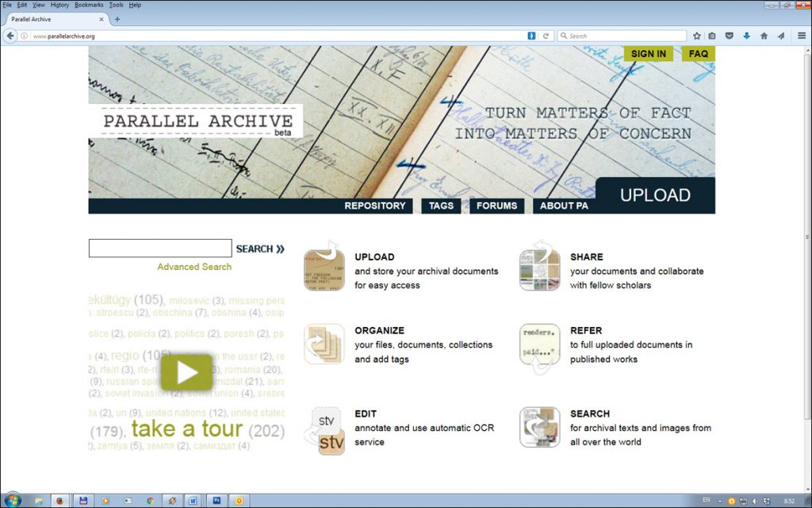Click into the site search text box
Viewport: 812px width, 508px height.
[160, 248]
